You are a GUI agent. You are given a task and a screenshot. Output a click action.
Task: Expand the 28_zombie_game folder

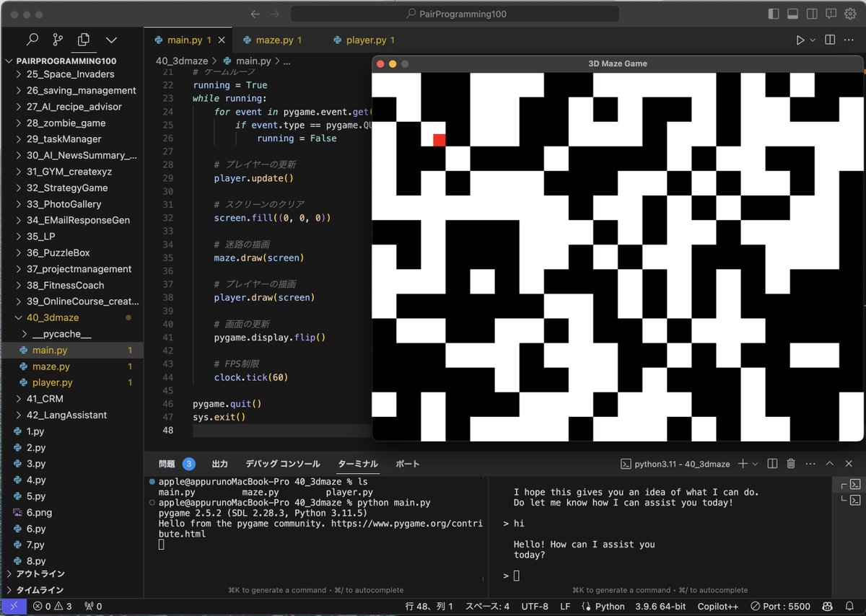(64, 123)
